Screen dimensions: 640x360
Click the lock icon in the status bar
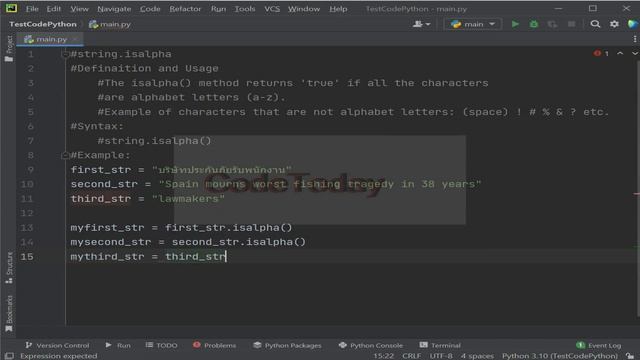coord(631,356)
